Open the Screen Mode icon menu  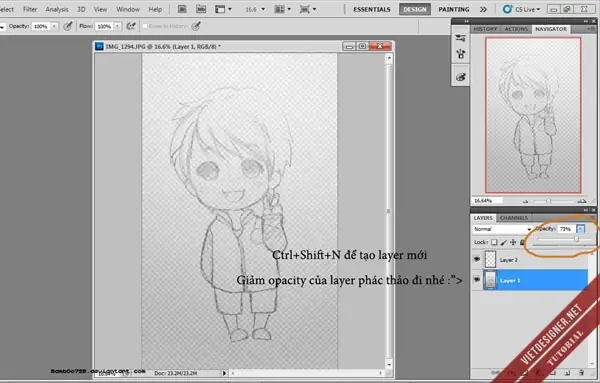pos(308,9)
